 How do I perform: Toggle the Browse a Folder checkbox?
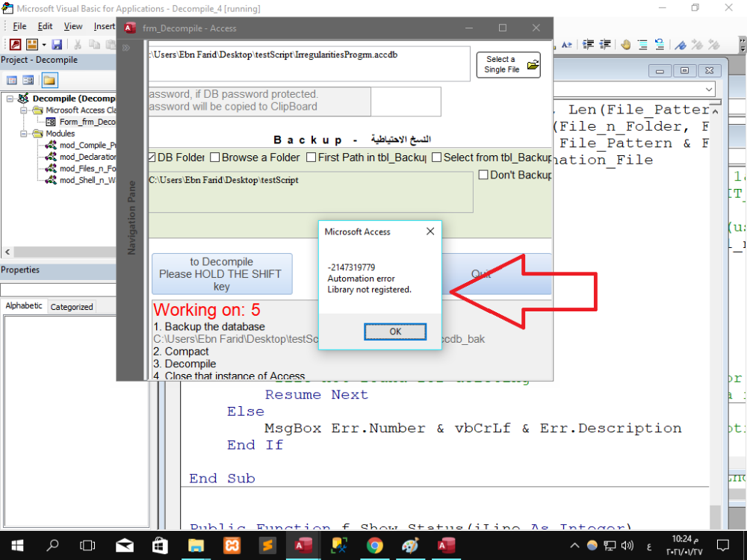(215, 157)
